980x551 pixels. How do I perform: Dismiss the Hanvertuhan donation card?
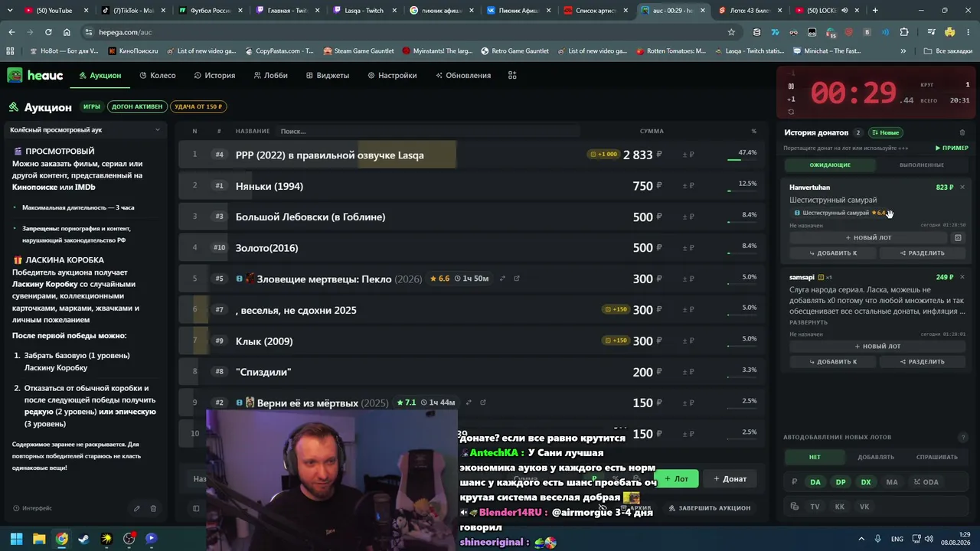(x=962, y=187)
